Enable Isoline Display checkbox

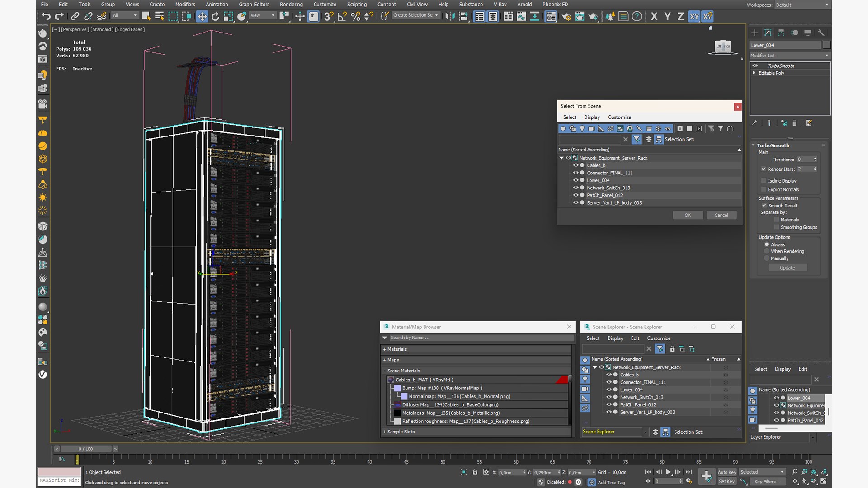coord(764,181)
